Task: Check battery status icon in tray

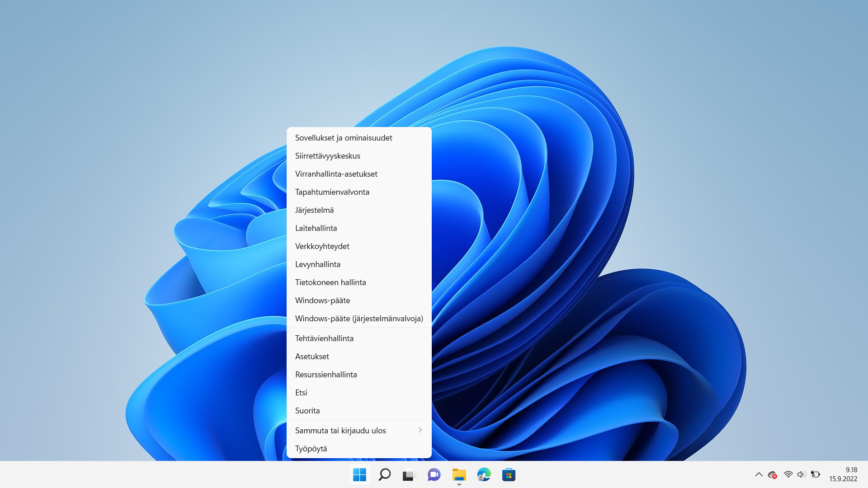Action: (x=816, y=474)
